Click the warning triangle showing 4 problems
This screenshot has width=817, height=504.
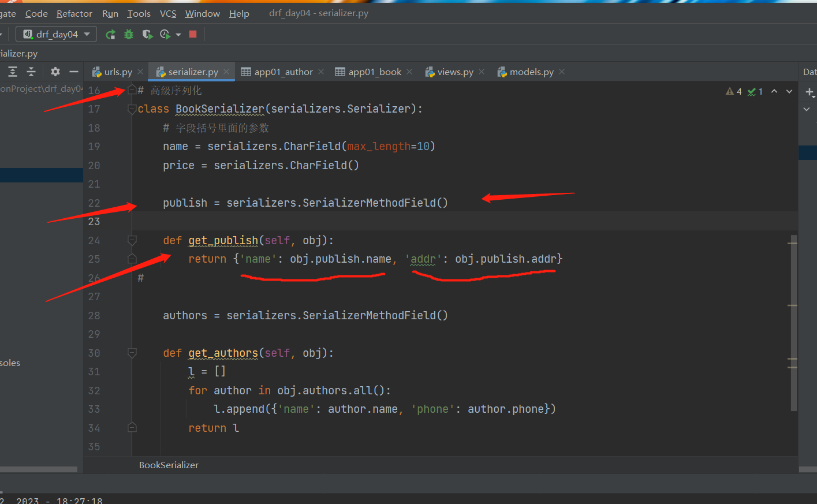[x=734, y=91]
